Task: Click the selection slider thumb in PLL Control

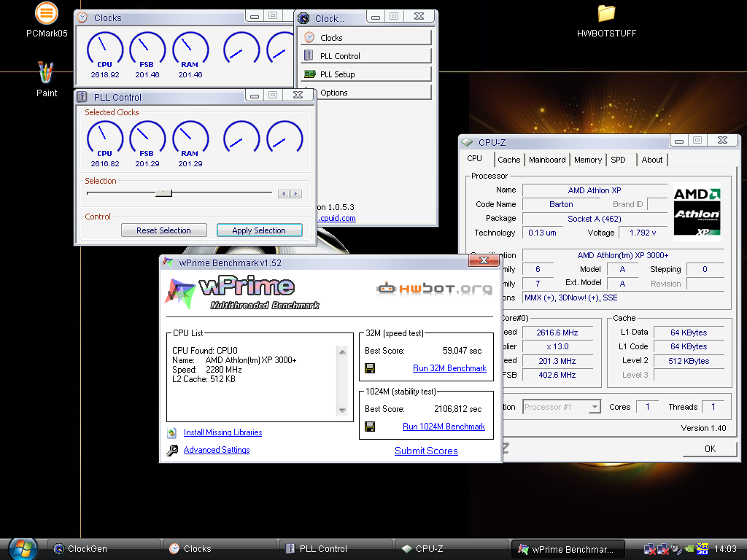Action: 164,193
